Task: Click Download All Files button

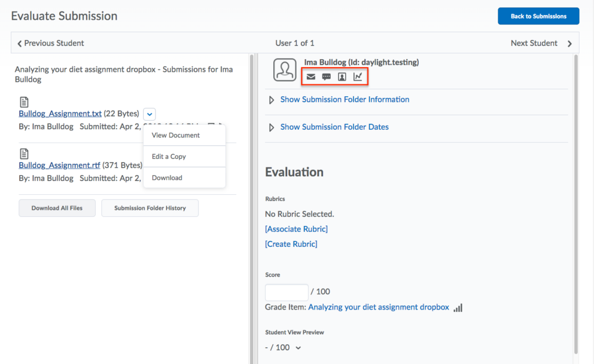Action: point(57,208)
